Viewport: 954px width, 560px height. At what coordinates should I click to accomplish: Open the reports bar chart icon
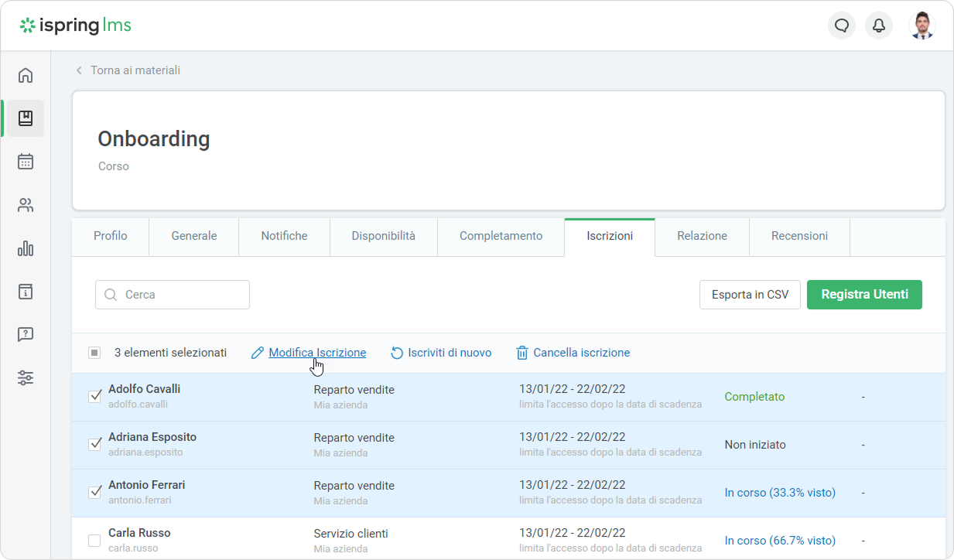[26, 248]
